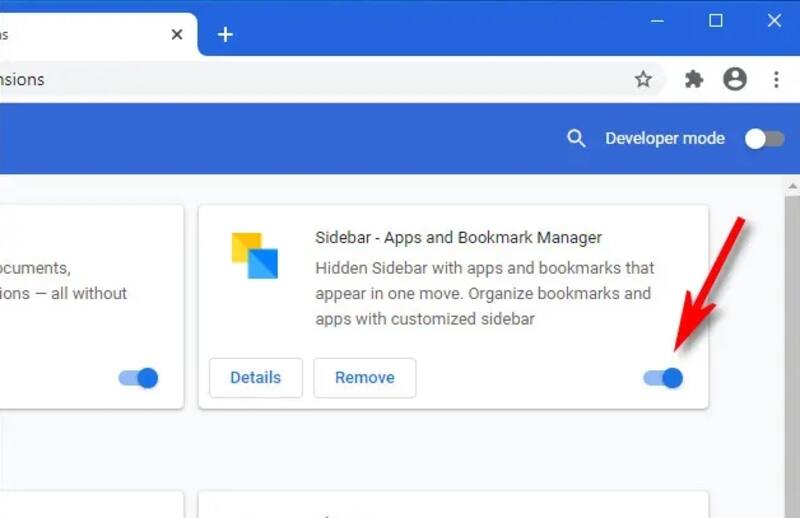Turn off the left extension card's toggle
Image resolution: width=800 pixels, height=518 pixels.
pyautogui.click(x=138, y=377)
